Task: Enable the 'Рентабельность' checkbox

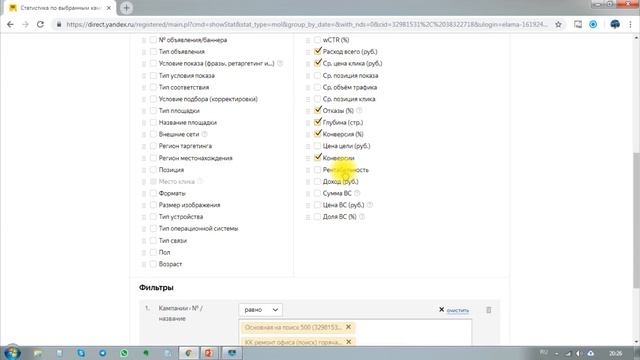Action: click(318, 169)
